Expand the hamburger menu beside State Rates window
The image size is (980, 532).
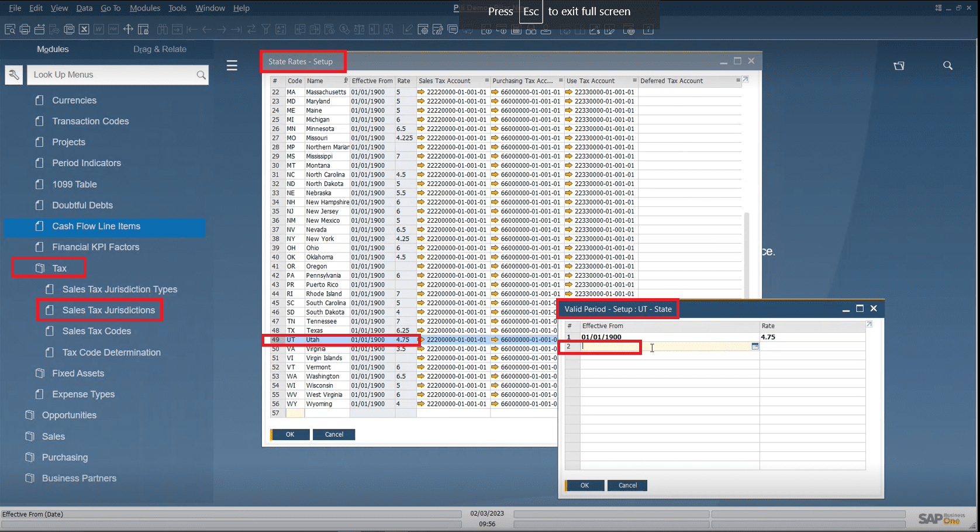coord(232,65)
